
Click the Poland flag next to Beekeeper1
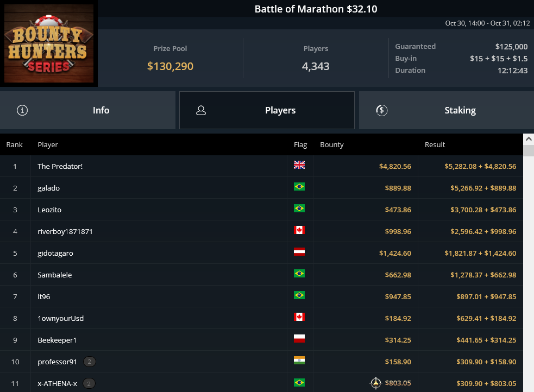point(299,339)
